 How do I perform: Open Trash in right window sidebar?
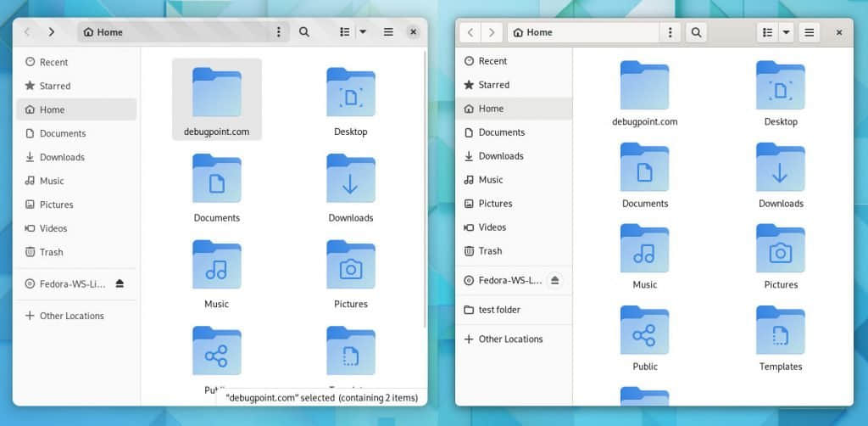pyautogui.click(x=514, y=251)
